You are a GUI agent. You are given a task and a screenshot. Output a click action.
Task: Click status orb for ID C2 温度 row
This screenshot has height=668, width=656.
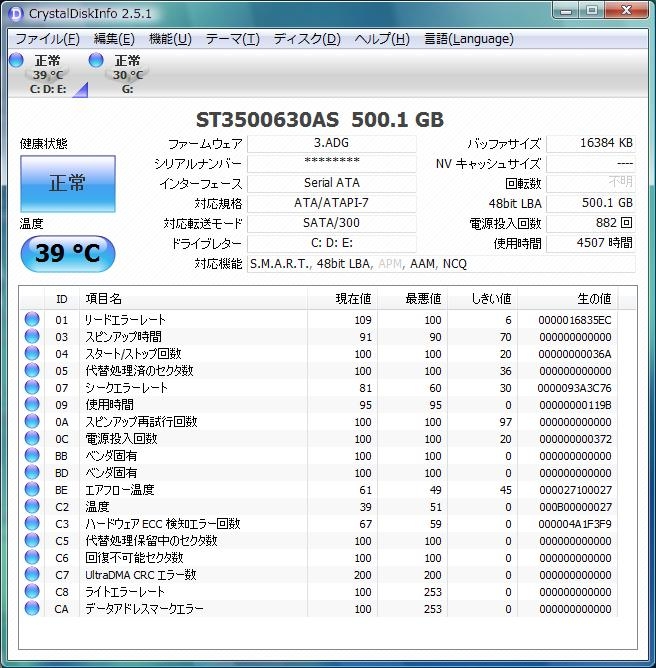pos(32,507)
